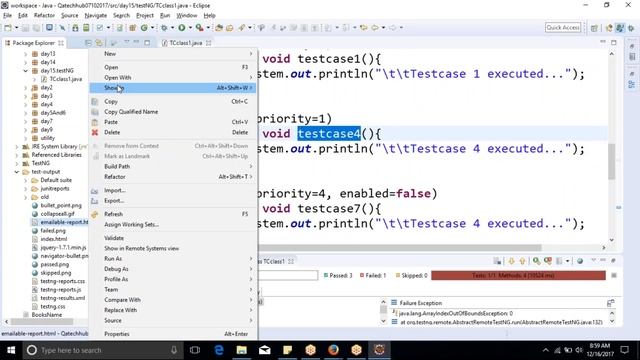Open the Mail app from the taskbar
This screenshot has width=640, height=360.
(x=264, y=350)
